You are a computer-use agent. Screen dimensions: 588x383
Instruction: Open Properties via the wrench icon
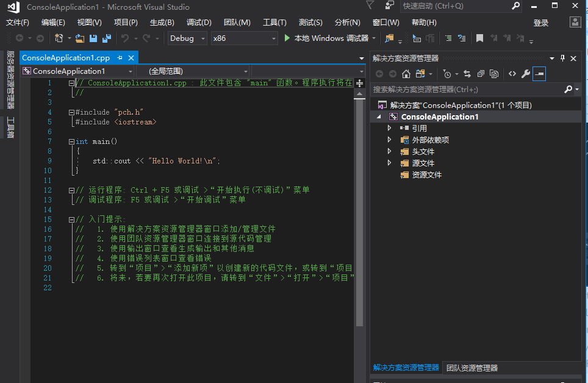coord(526,74)
